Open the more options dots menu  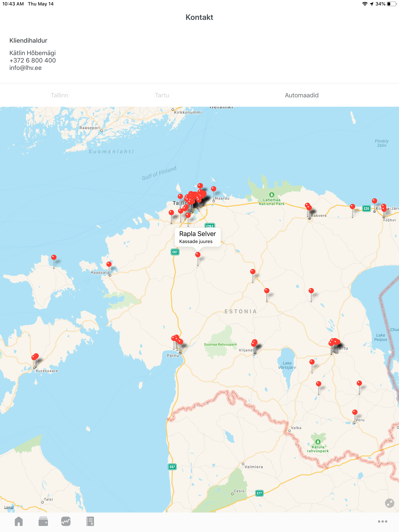382,521
